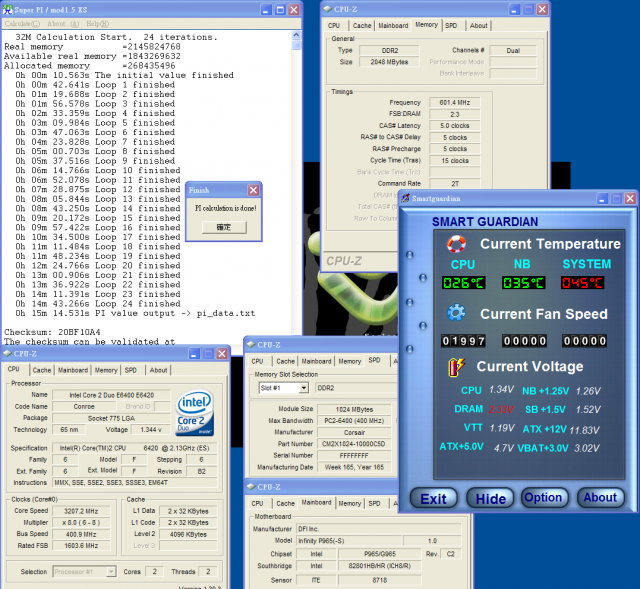Click the Frequency 601.4 MHz field
Image resolution: width=640 pixels, height=589 pixels.
coord(454,102)
